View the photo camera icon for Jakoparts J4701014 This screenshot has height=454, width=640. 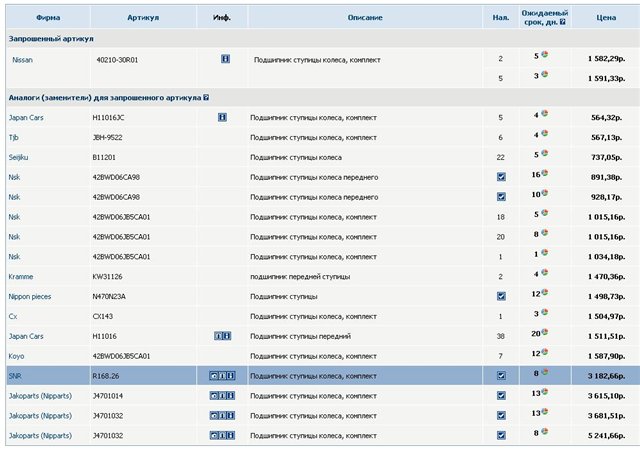click(214, 396)
